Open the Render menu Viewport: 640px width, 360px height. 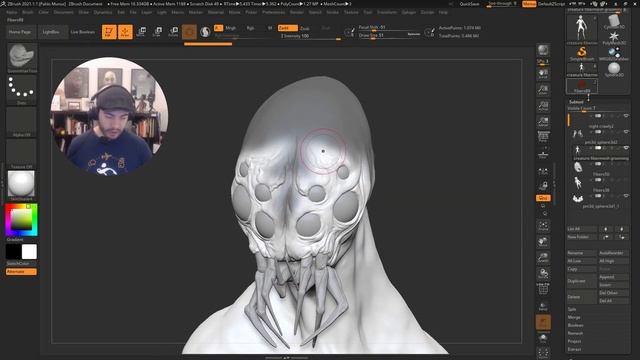[x=297, y=12]
